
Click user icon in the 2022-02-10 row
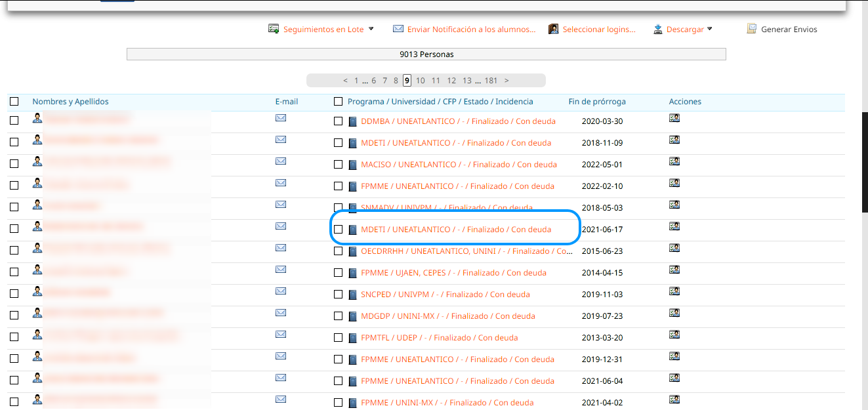37,183
